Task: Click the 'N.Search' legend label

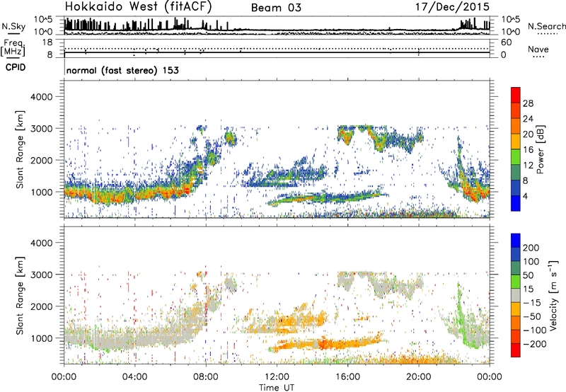Action: point(546,26)
